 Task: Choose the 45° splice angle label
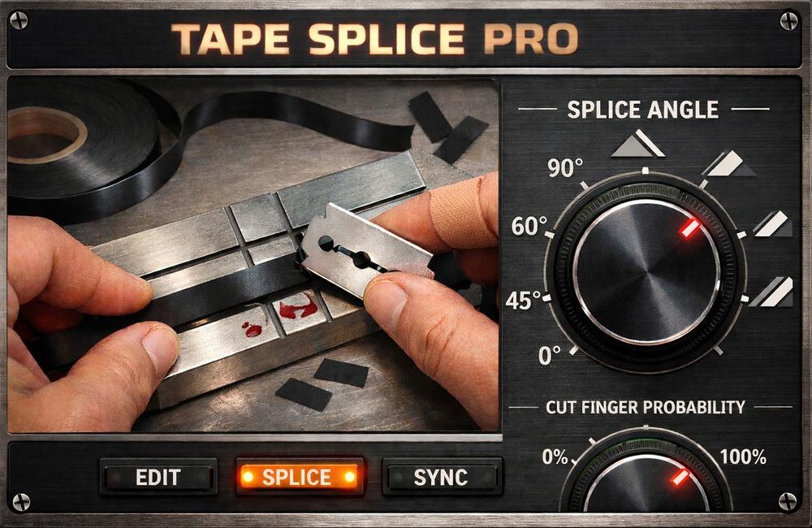click(523, 301)
